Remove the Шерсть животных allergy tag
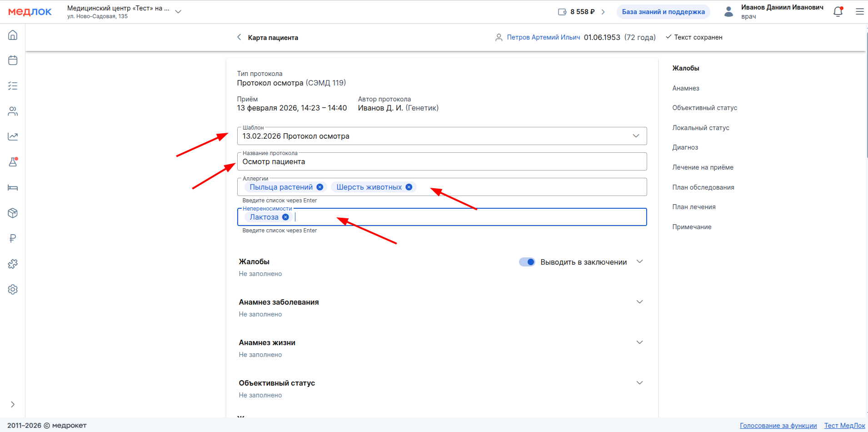Viewport: 868px width, 432px height. pos(409,187)
